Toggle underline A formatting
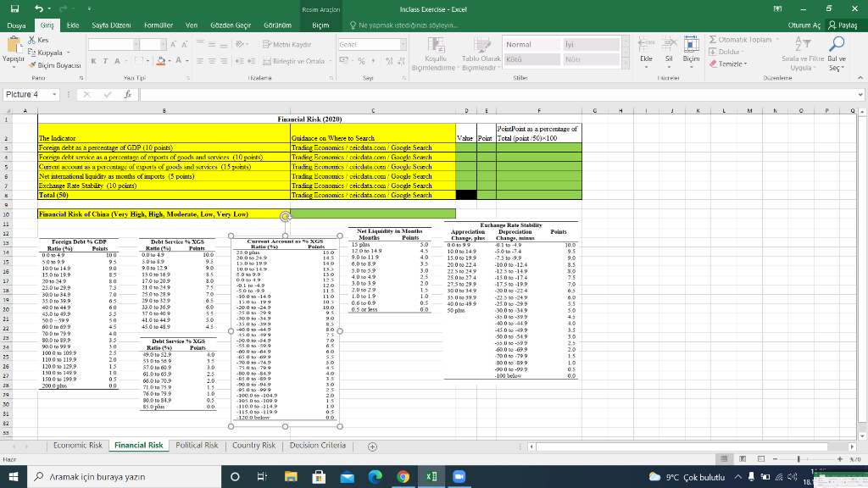 117,61
